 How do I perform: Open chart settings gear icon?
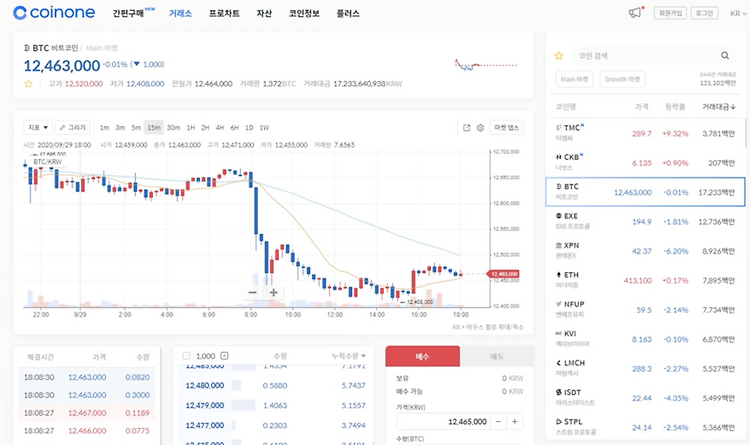click(480, 128)
